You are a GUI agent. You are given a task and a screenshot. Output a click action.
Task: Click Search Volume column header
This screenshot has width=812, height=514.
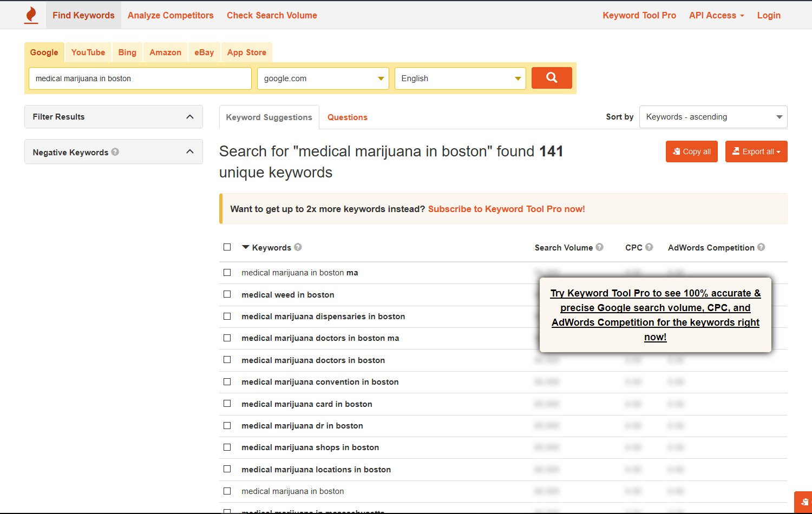564,248
